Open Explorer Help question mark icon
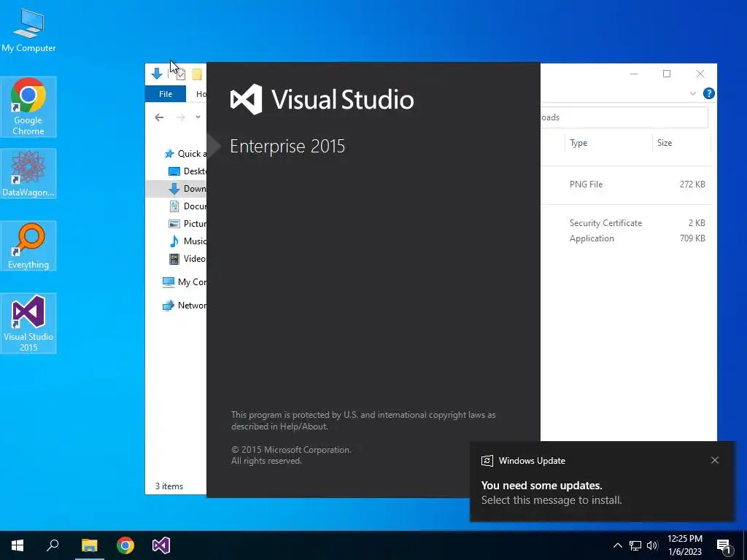 [708, 93]
